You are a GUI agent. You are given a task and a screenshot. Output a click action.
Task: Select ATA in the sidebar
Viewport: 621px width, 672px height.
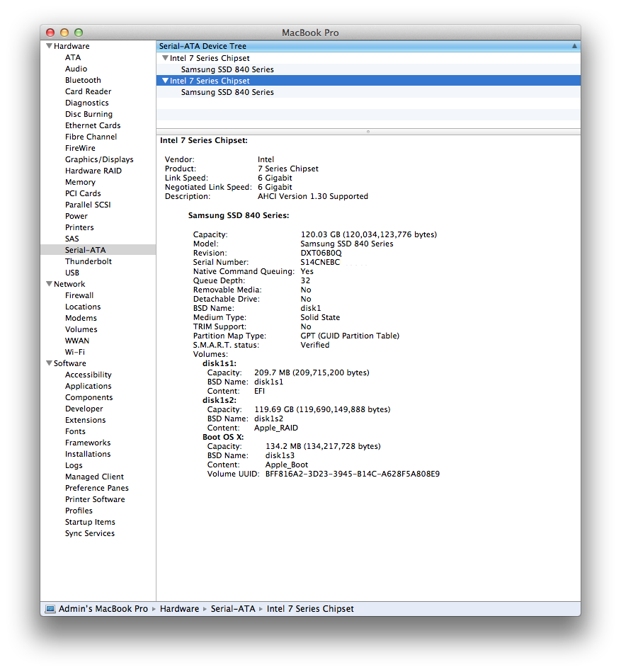[x=73, y=57]
